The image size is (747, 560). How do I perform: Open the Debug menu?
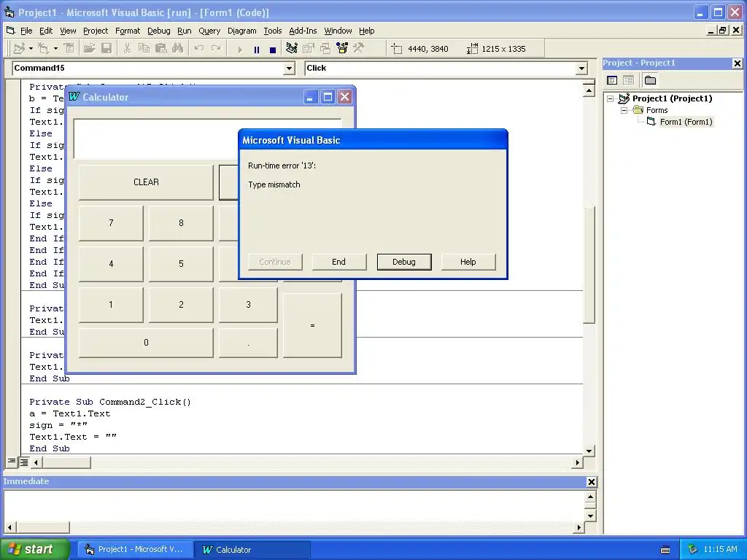pyautogui.click(x=158, y=31)
